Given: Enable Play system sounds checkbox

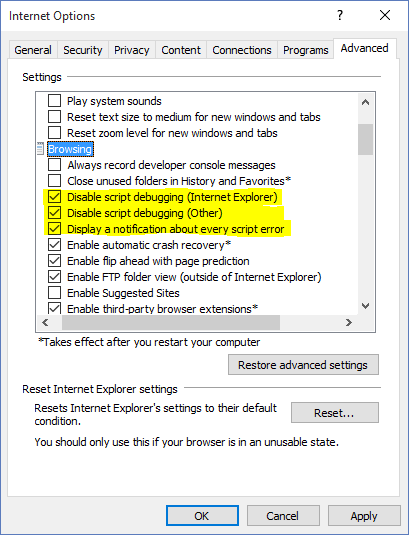Looking at the screenshot, I should pos(55,101).
